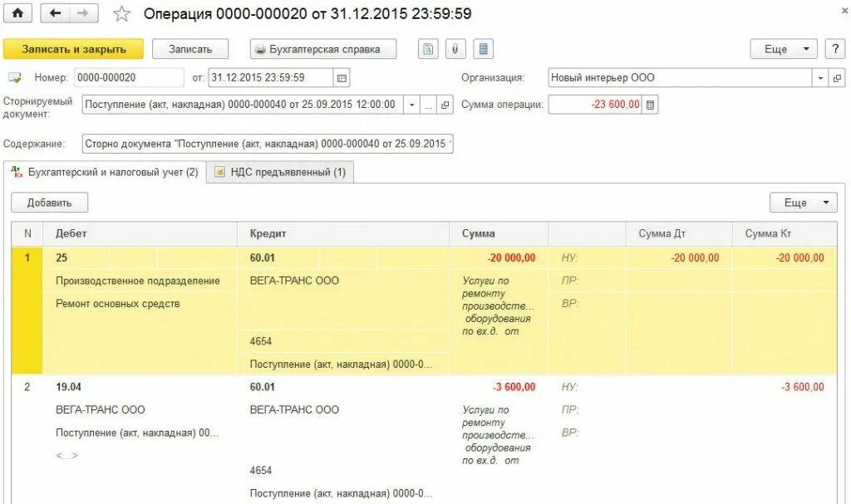
Task: Toggle the favorites star for this operation
Action: 121,12
